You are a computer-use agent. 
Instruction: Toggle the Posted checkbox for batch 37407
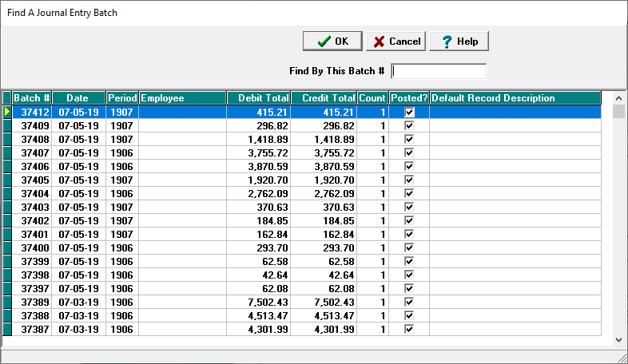[409, 152]
